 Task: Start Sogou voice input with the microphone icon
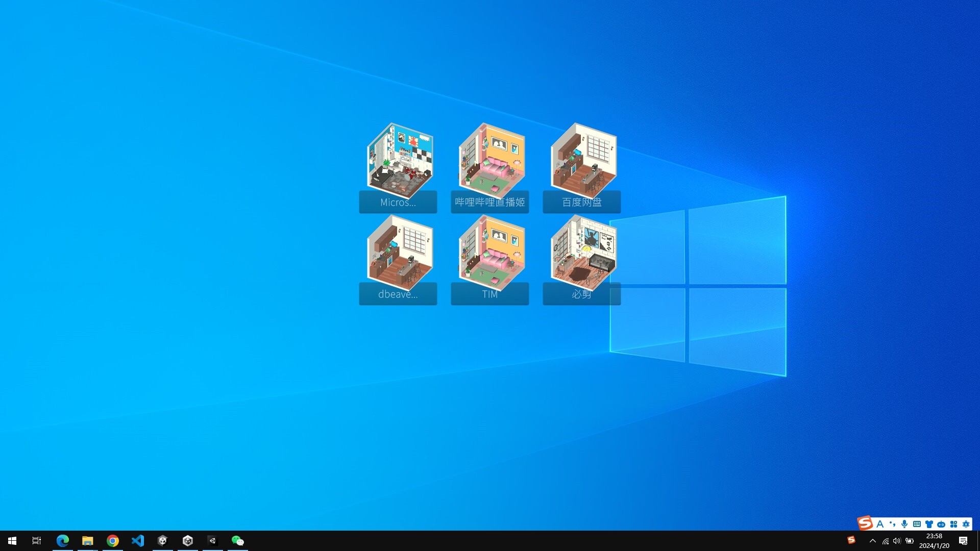point(904,524)
